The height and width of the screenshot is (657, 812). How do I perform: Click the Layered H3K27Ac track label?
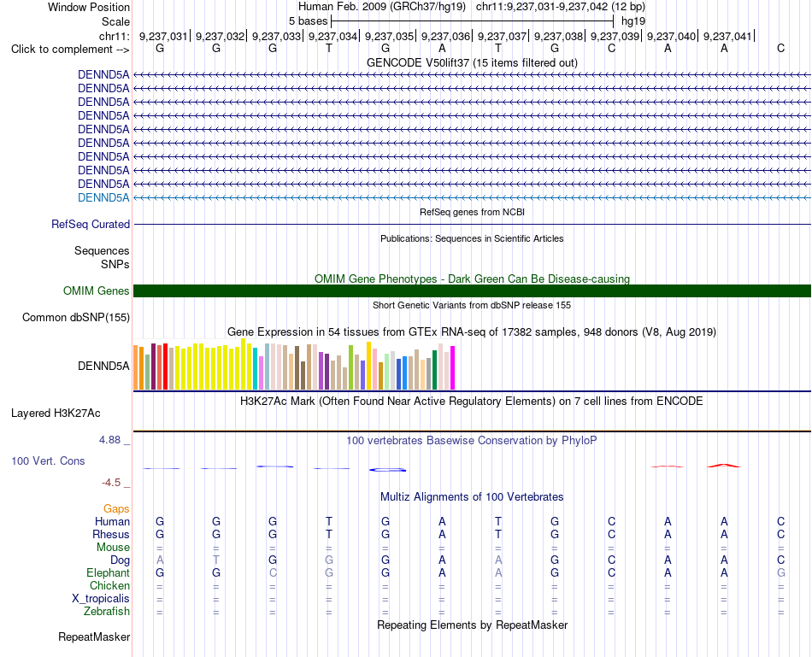tap(56, 414)
